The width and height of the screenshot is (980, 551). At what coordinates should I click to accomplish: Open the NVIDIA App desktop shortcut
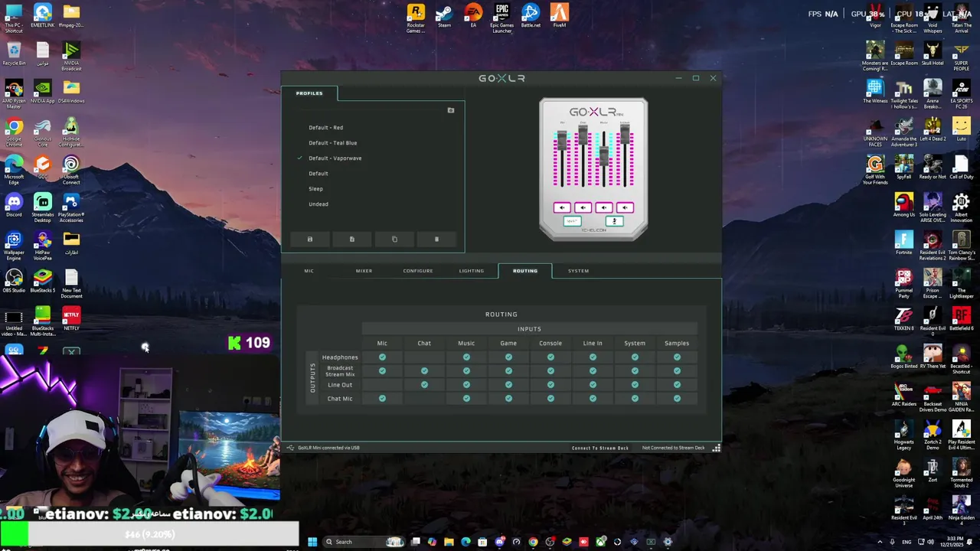(x=43, y=92)
